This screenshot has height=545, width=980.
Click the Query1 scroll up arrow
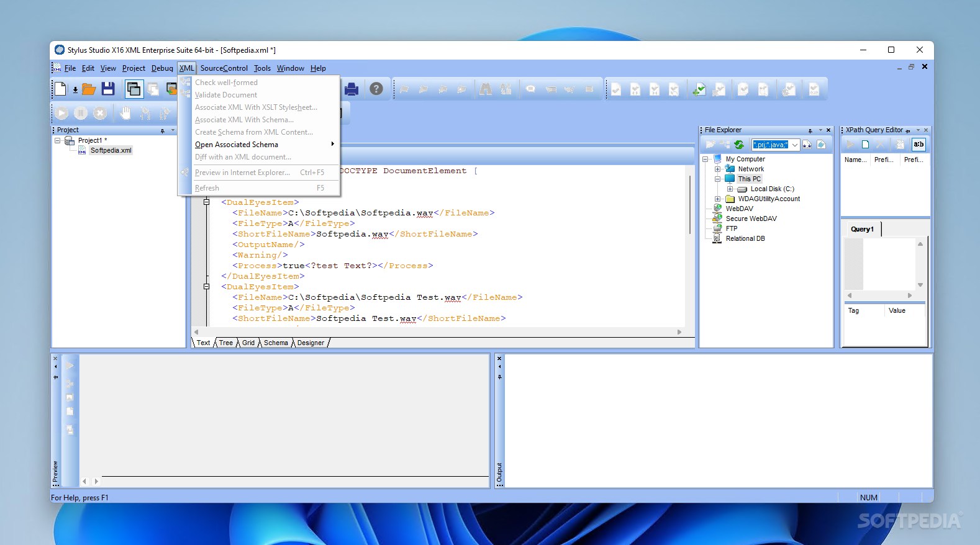(920, 244)
